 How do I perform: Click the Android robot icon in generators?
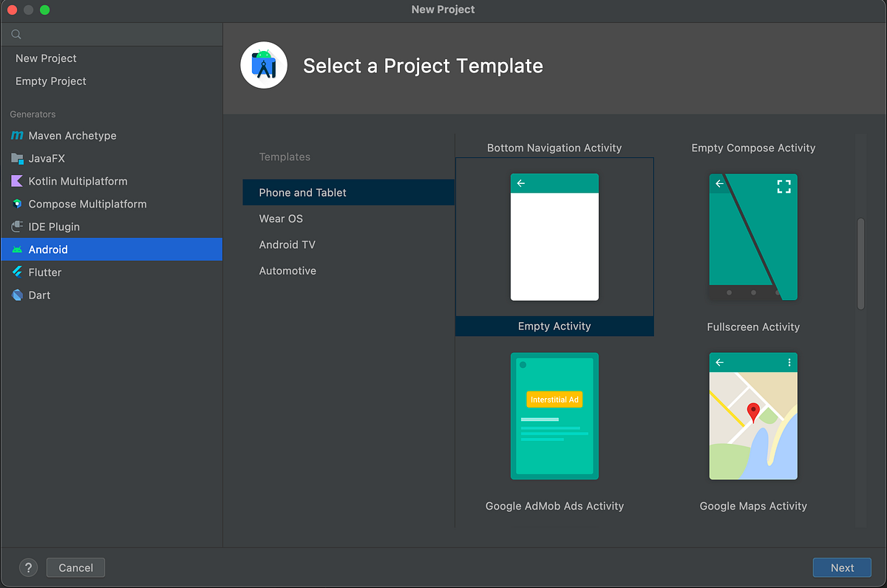coord(17,250)
